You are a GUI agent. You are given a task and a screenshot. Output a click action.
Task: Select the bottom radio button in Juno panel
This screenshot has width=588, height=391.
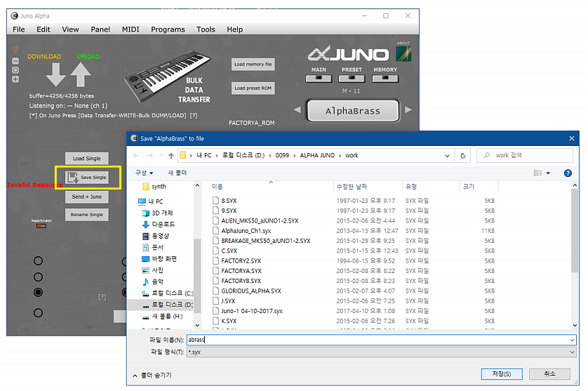(38, 312)
